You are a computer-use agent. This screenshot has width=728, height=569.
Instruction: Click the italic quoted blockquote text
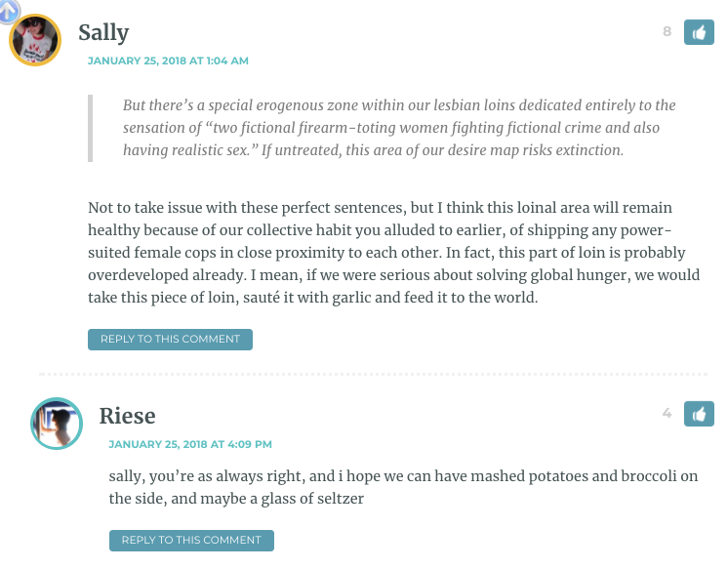(x=399, y=128)
